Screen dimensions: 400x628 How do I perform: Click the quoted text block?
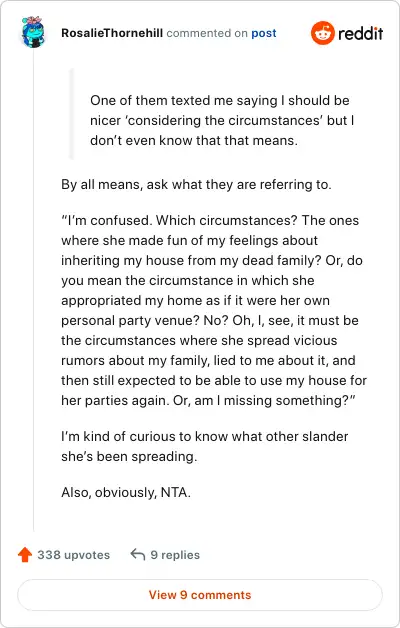coord(222,121)
